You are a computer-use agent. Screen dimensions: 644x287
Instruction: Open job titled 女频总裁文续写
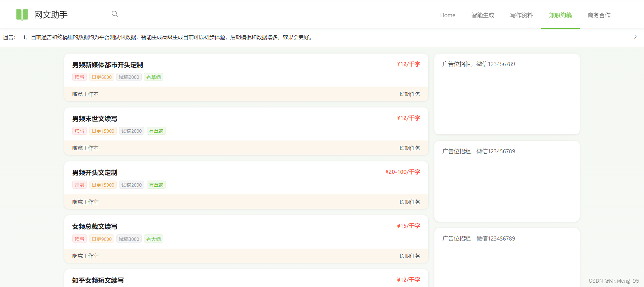click(95, 226)
